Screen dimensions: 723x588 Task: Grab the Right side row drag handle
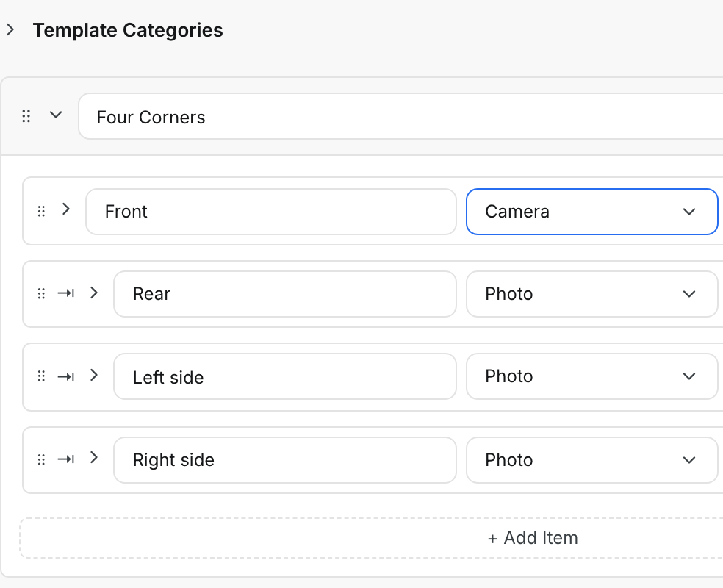coord(41,460)
